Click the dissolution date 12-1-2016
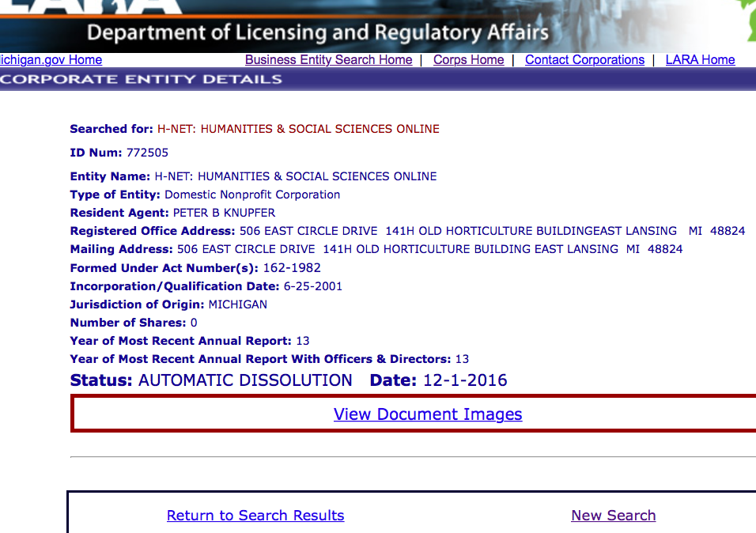756x533 pixels. click(x=465, y=380)
